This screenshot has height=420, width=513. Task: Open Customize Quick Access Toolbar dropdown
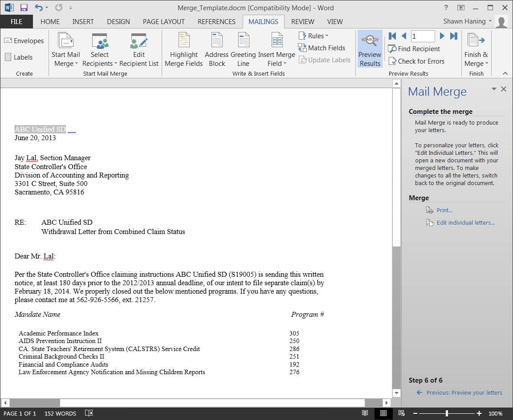71,8
